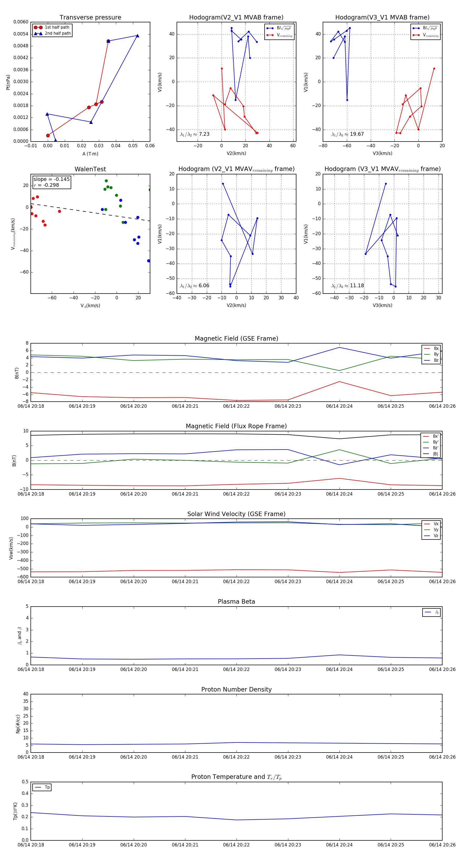
Task: Click "Magnetic Field (Flux Rope Frame)" title
Action: pos(236,426)
